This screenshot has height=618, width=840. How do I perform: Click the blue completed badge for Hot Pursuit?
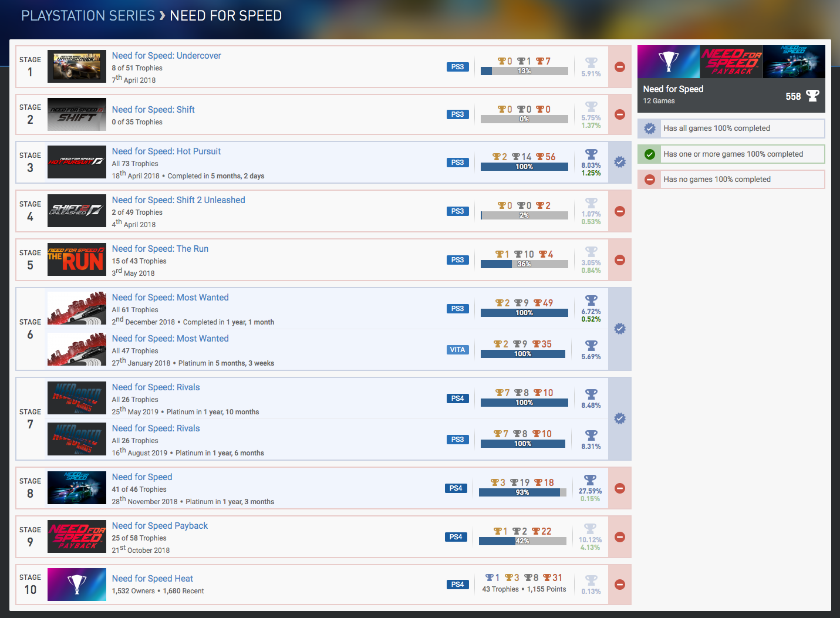[x=620, y=162]
